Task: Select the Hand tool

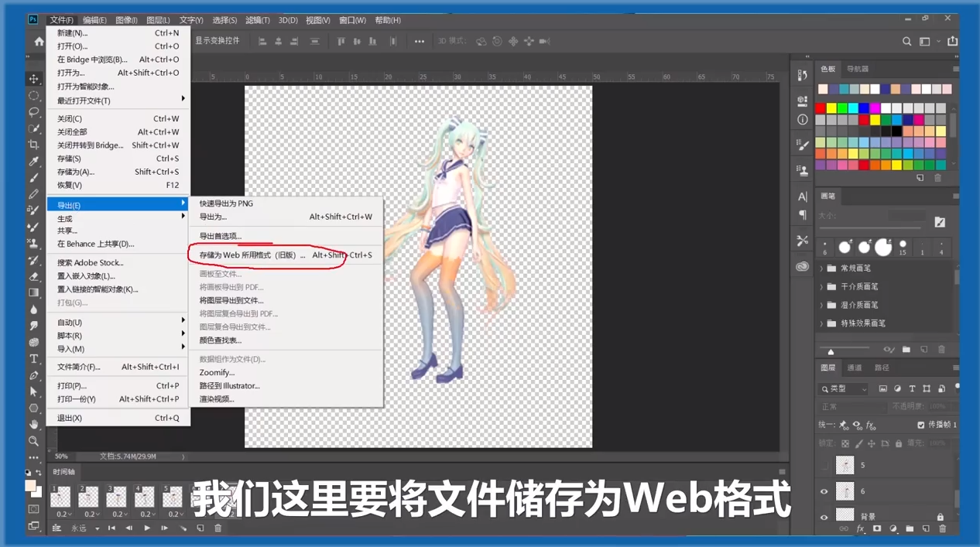Action: point(34,424)
